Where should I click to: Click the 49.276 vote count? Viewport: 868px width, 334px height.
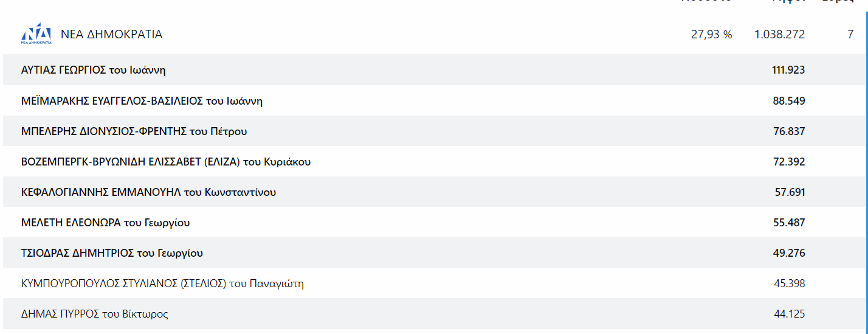click(x=789, y=252)
